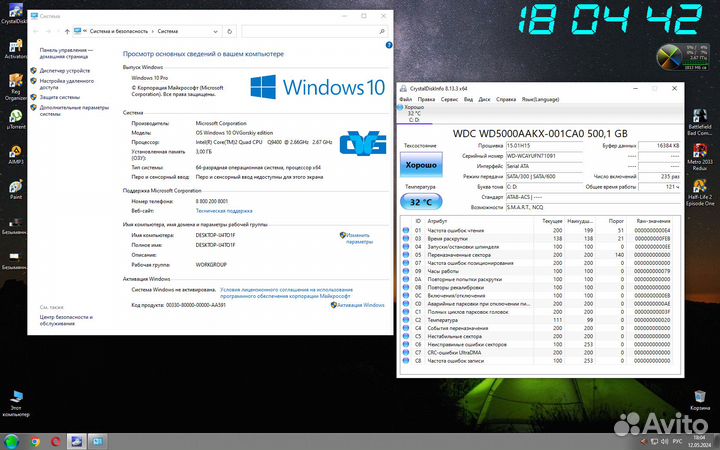
Task: Expand the System window address bar dropdown
Action: 215,31
